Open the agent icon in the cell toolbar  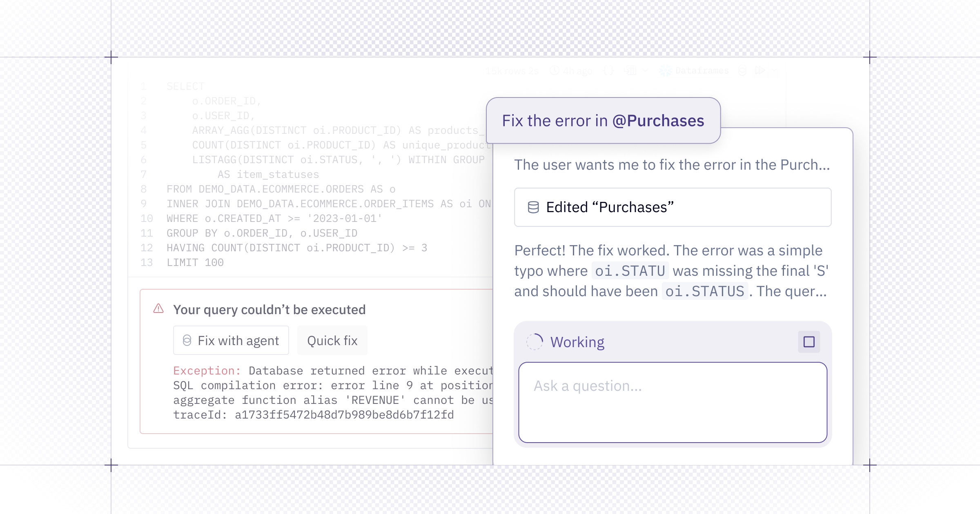pyautogui.click(x=742, y=71)
